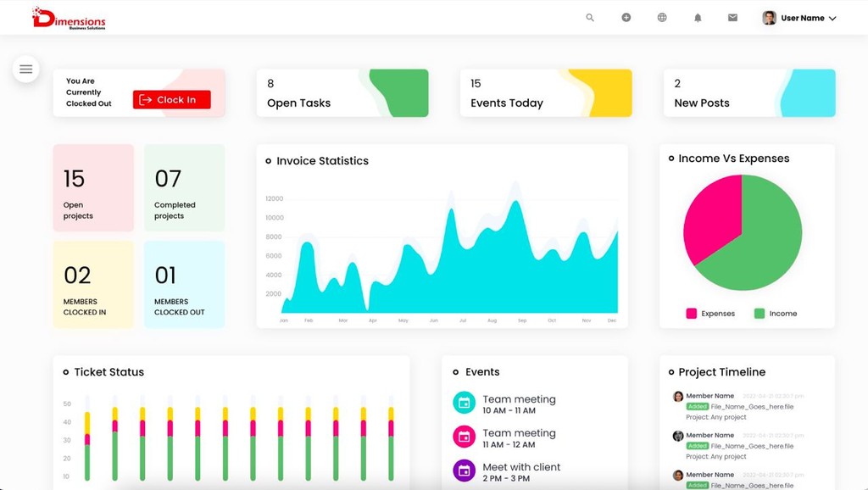This screenshot has width=868, height=490.
Task: Click the plus add icon in header
Action: (x=626, y=18)
